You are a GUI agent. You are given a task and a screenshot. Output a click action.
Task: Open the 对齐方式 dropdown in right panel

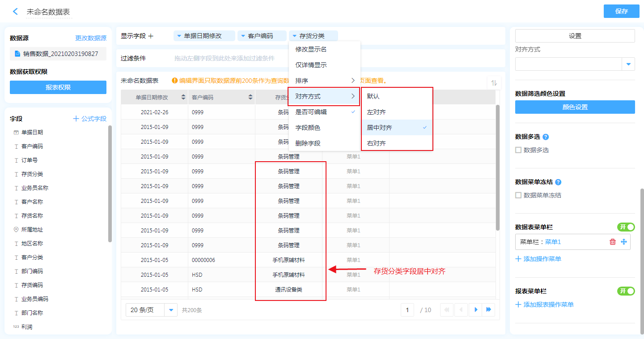click(628, 64)
